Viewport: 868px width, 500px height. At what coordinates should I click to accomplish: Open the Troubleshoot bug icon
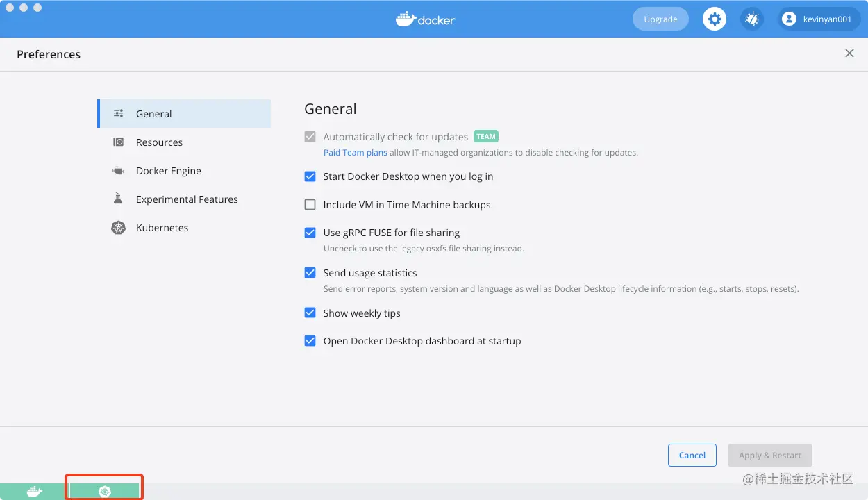[x=752, y=19]
